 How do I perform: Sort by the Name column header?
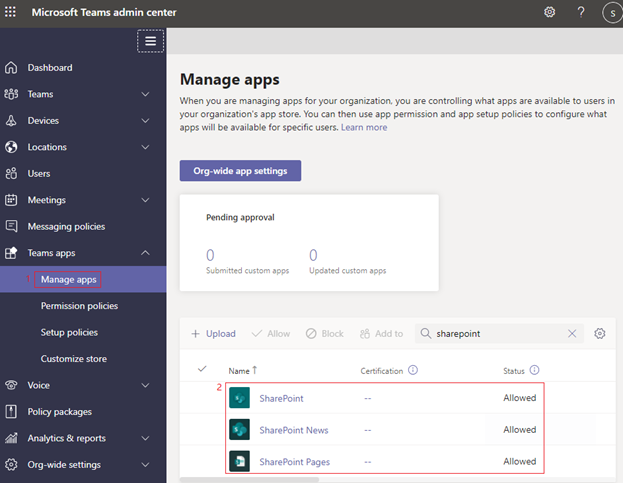pyautogui.click(x=243, y=371)
